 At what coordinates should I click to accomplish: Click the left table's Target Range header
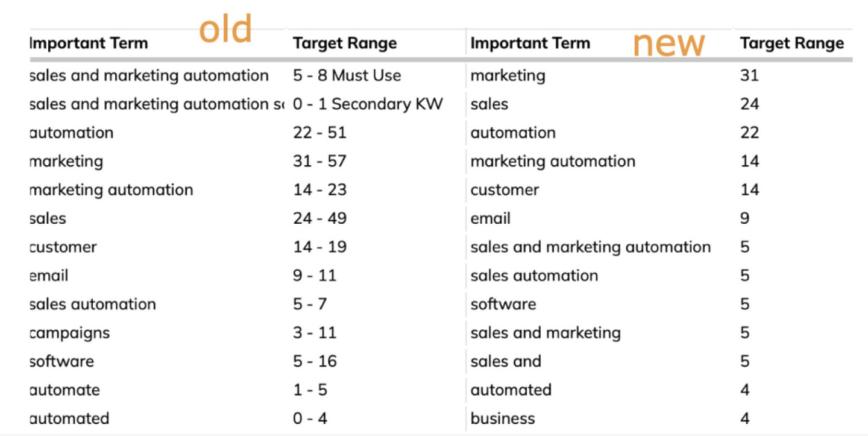345,43
